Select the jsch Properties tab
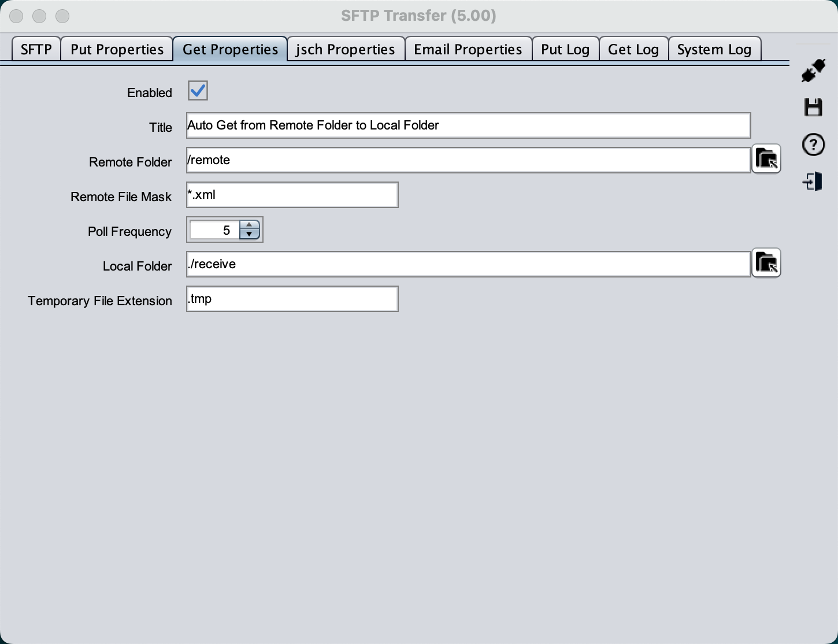This screenshot has height=644, width=838. [x=345, y=50]
